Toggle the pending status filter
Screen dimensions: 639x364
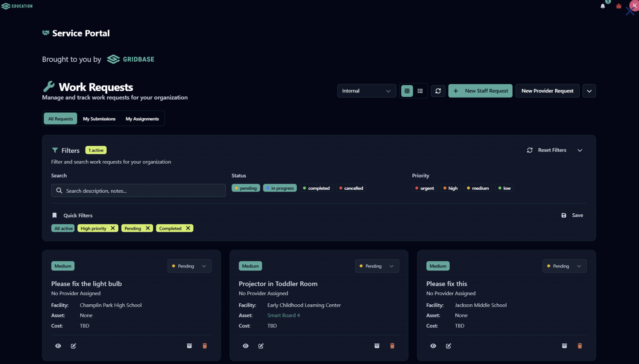click(246, 188)
